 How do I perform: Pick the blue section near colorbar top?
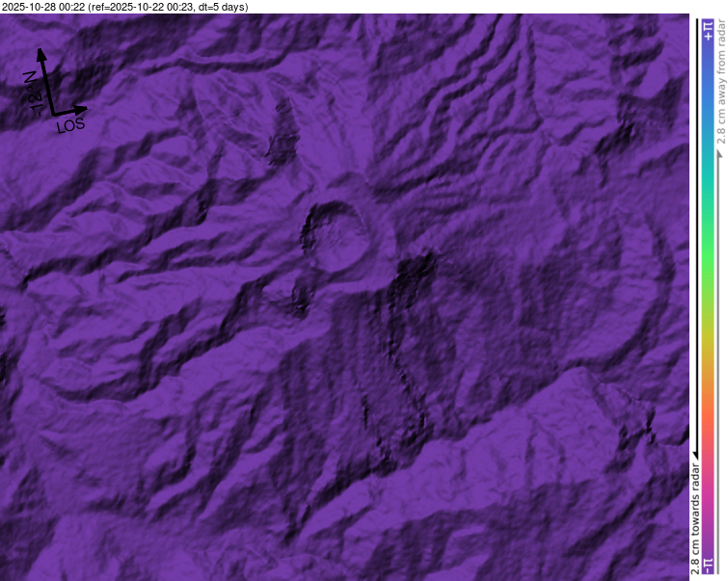pyautogui.click(x=709, y=87)
